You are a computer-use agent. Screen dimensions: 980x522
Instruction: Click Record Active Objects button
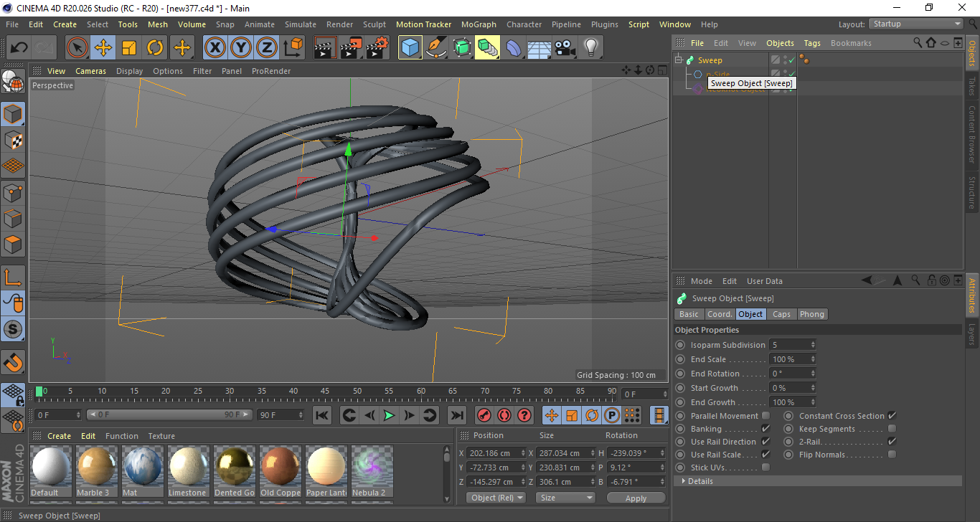(x=484, y=415)
